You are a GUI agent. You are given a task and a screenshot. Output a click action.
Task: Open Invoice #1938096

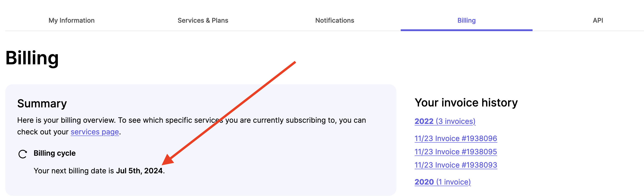(455, 138)
